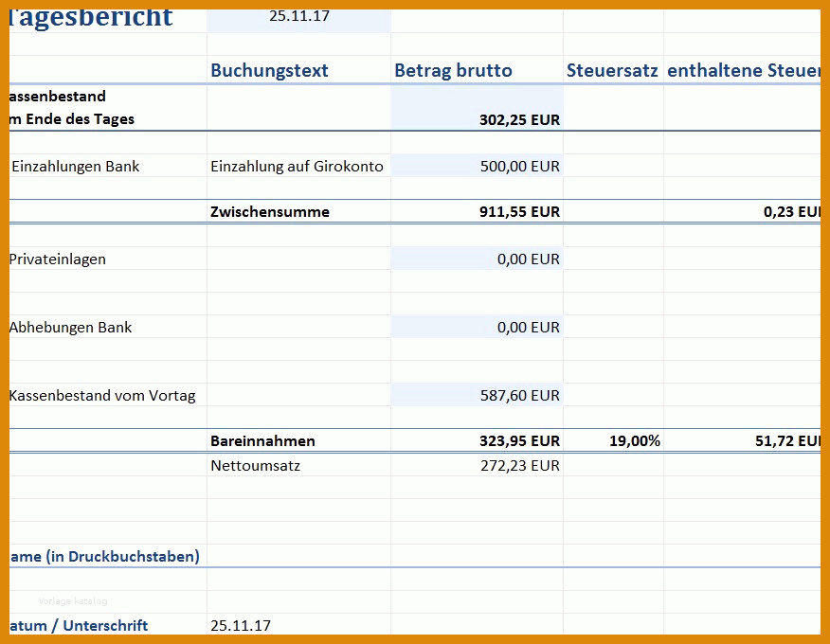
Task: Select the 587,60 EUR previous-day balance cell
Action: click(477, 395)
